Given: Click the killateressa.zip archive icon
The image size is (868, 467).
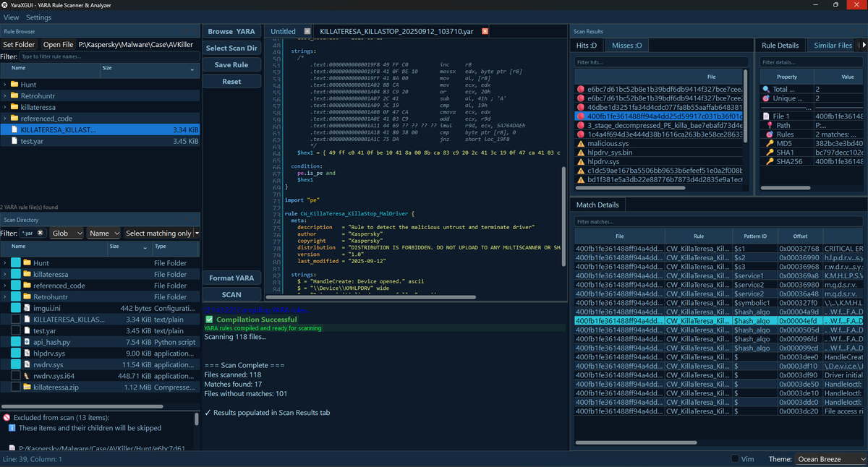Looking at the screenshot, I should (27, 387).
